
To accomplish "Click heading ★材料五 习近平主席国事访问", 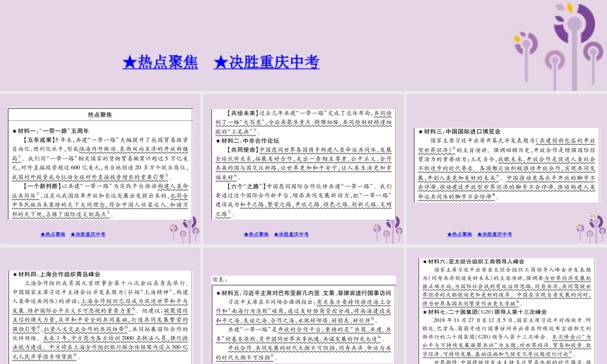I will tap(303, 293).
